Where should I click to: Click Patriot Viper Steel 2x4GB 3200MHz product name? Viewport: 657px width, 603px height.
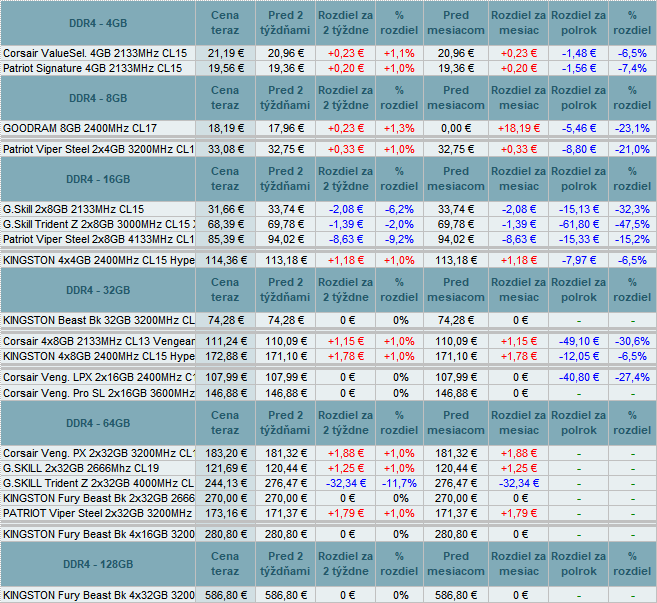click(x=98, y=149)
